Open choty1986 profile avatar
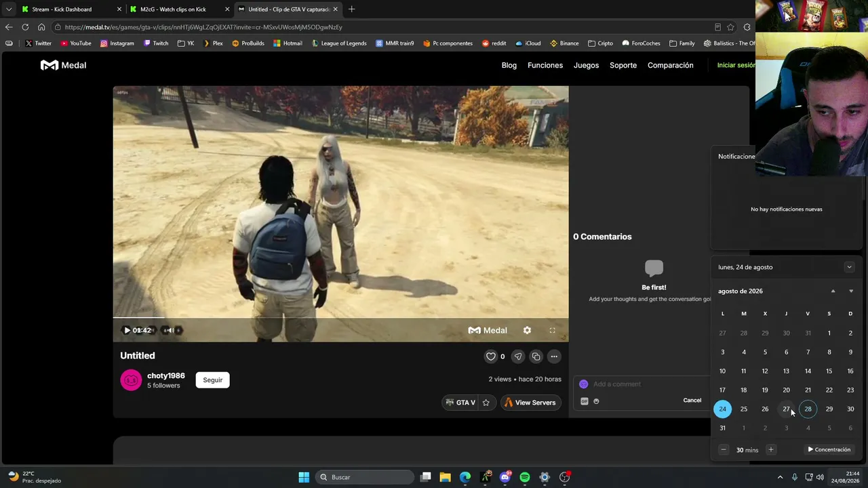The height and width of the screenshot is (488, 868). tap(131, 380)
